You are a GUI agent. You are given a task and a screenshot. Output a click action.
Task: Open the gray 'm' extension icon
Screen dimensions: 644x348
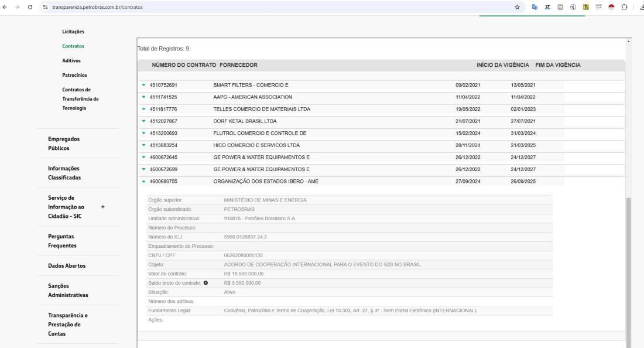click(560, 7)
